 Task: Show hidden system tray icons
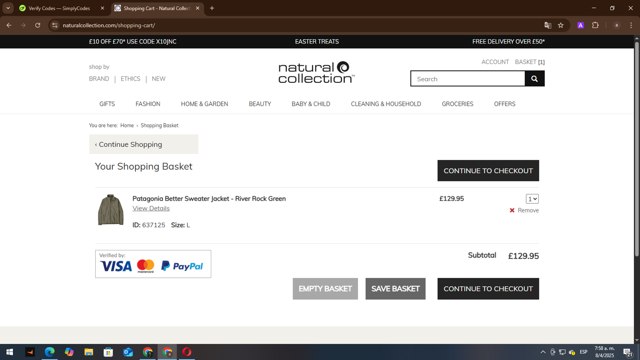pyautogui.click(x=543, y=352)
